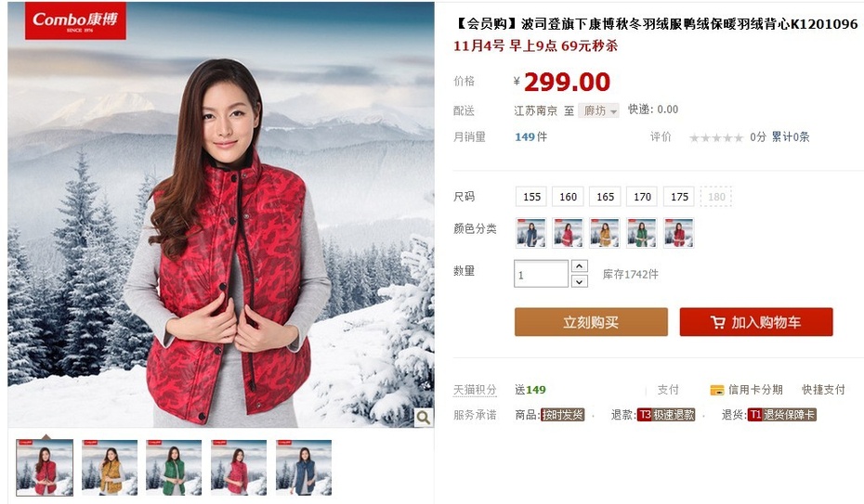Increase quantity with the up arrow
The width and height of the screenshot is (864, 504).
(579, 266)
